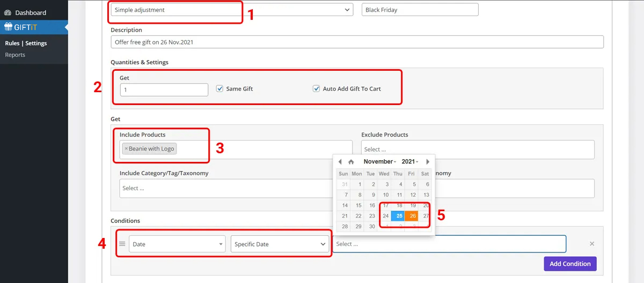Toggle the Same Gift checkbox
This screenshot has height=283, width=644.
pos(219,89)
